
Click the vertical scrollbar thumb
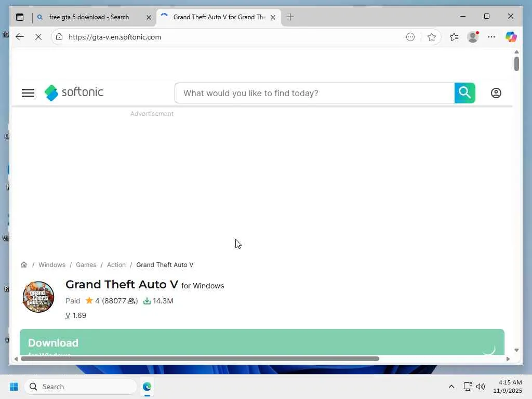point(516,64)
